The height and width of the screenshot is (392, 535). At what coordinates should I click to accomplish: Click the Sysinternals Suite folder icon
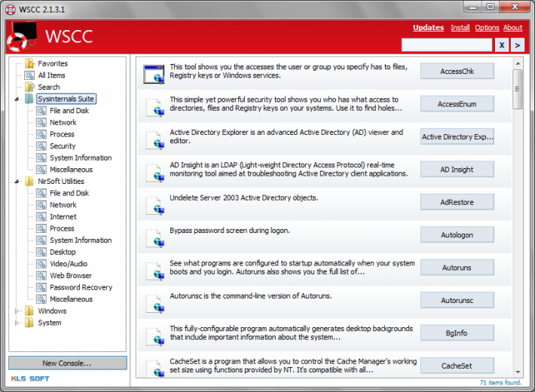click(x=29, y=99)
